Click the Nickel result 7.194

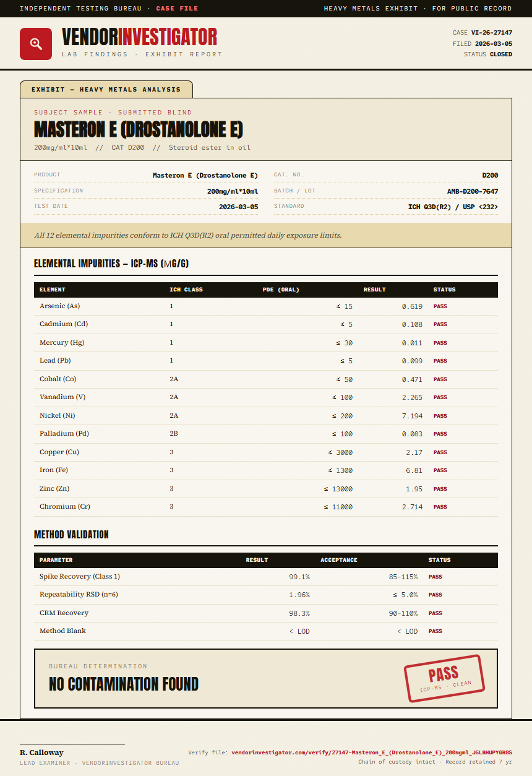click(x=412, y=416)
